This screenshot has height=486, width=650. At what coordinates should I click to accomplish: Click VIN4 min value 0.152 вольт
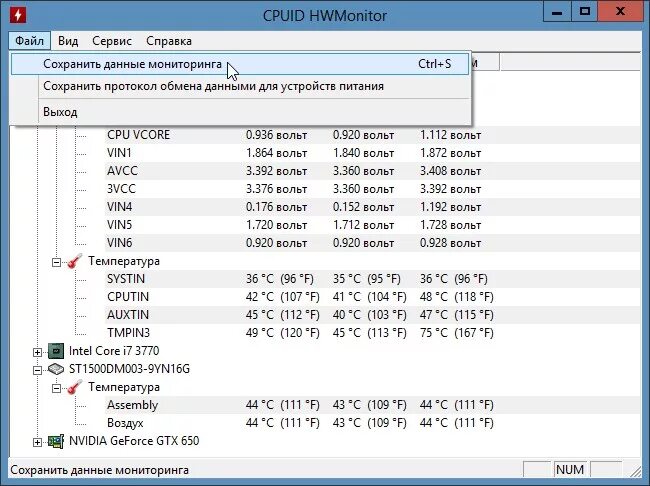364,207
